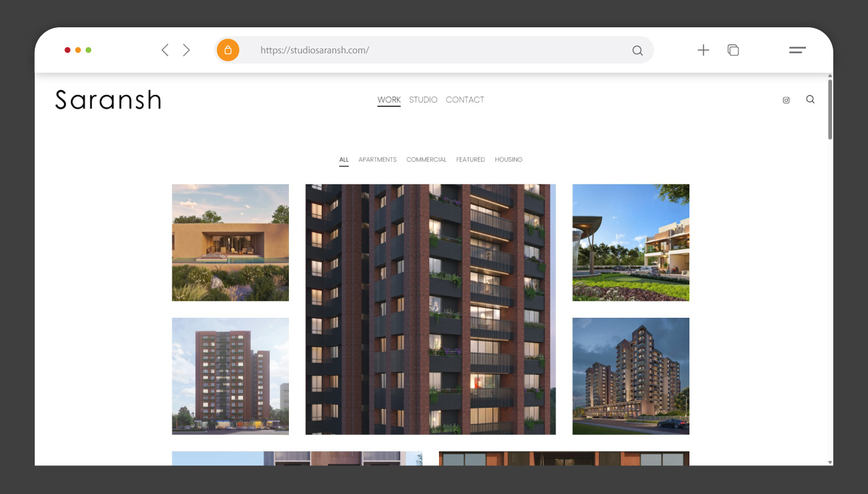This screenshot has height=494, width=868.
Task: Filter projects by APARTMENTS
Action: (378, 159)
